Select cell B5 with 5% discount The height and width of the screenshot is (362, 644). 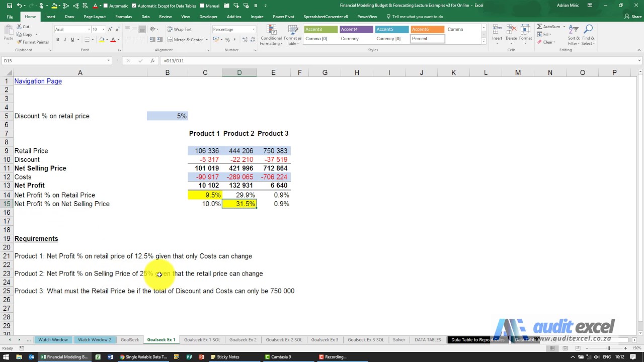coord(168,116)
